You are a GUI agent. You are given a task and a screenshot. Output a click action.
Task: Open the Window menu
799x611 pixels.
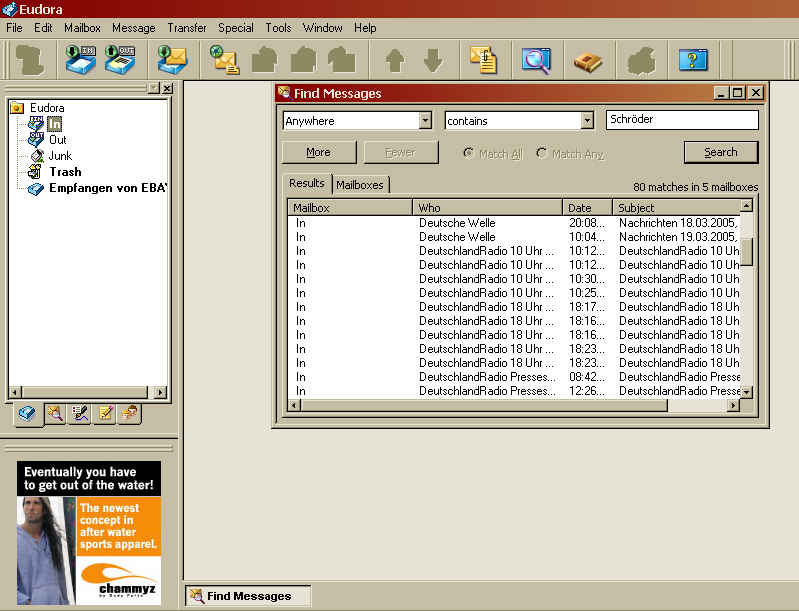(x=323, y=28)
